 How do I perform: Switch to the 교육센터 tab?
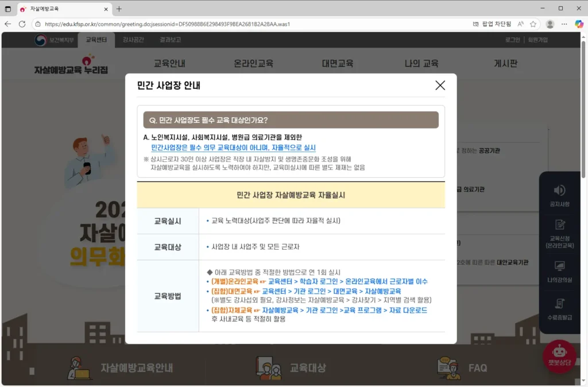click(96, 40)
